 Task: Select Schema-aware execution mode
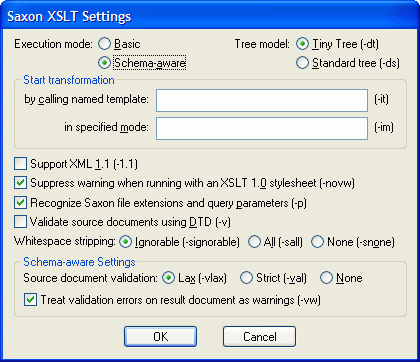[x=104, y=63]
